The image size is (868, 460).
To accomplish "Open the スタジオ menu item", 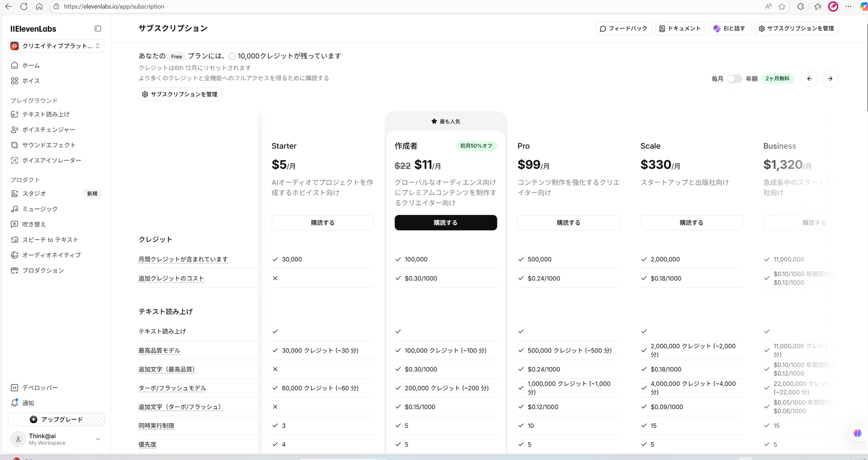I will [x=34, y=194].
